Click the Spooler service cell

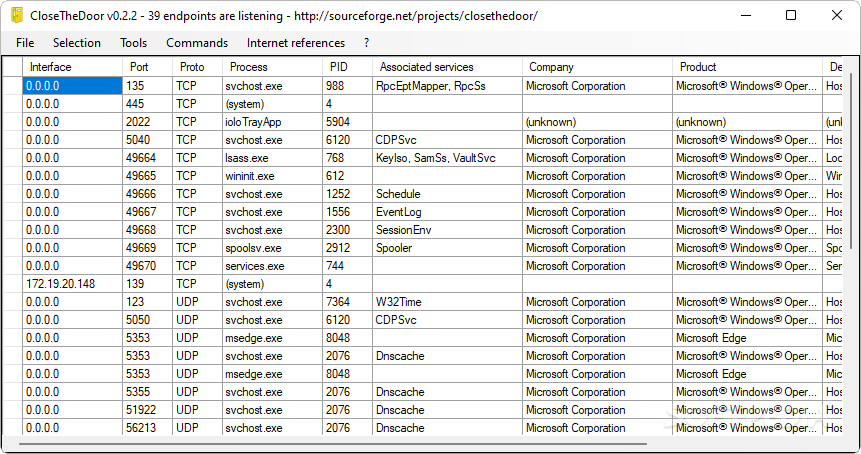(x=447, y=248)
